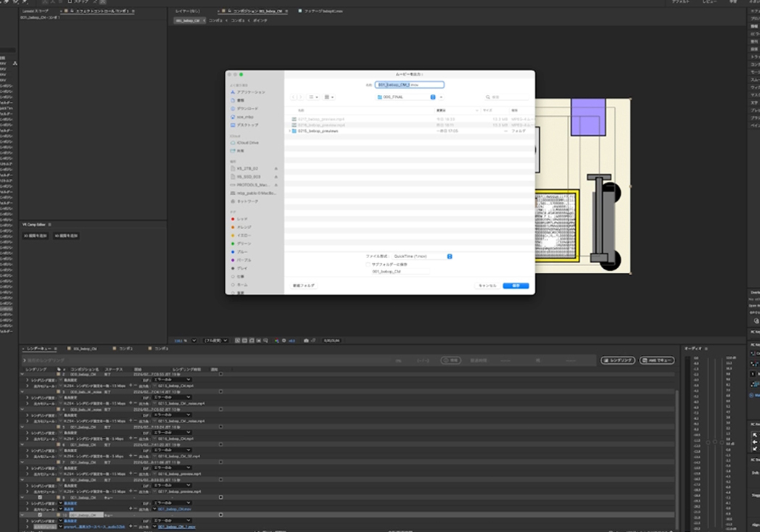760x532 pixels.
Task: Select the red tag in the sidebar
Action: coord(233,219)
